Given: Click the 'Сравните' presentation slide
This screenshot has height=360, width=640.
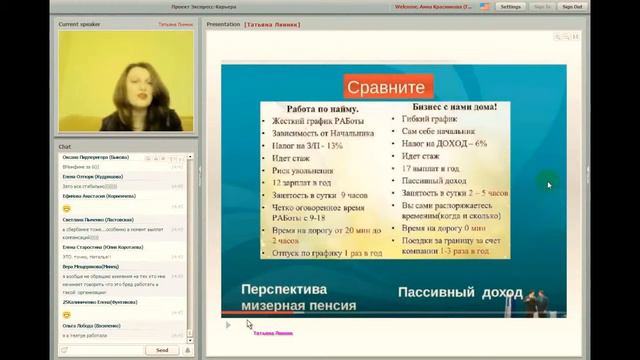Looking at the screenshot, I should click(x=393, y=191).
